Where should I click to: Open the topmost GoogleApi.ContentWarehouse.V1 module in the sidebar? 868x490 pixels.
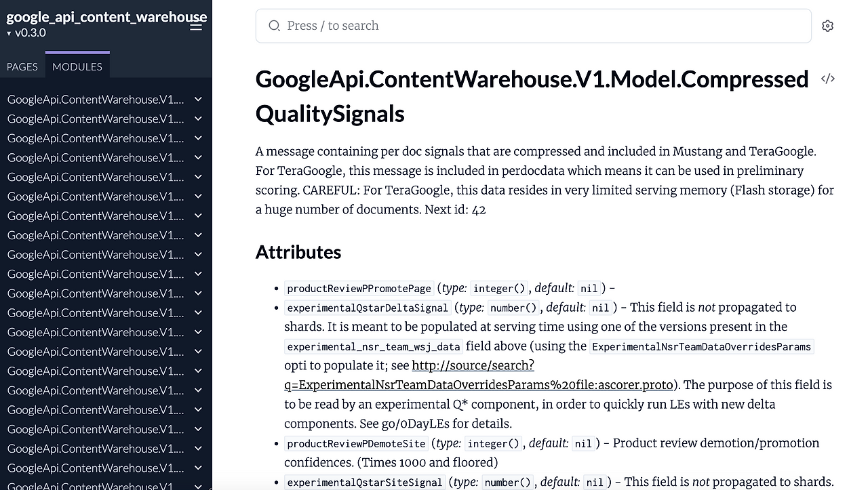[96, 99]
